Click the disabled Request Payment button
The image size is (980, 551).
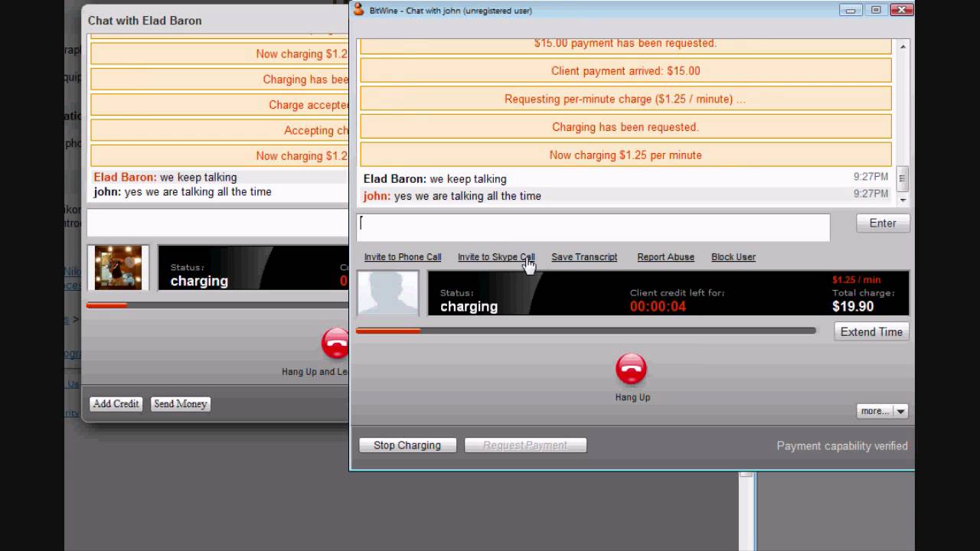(525, 445)
